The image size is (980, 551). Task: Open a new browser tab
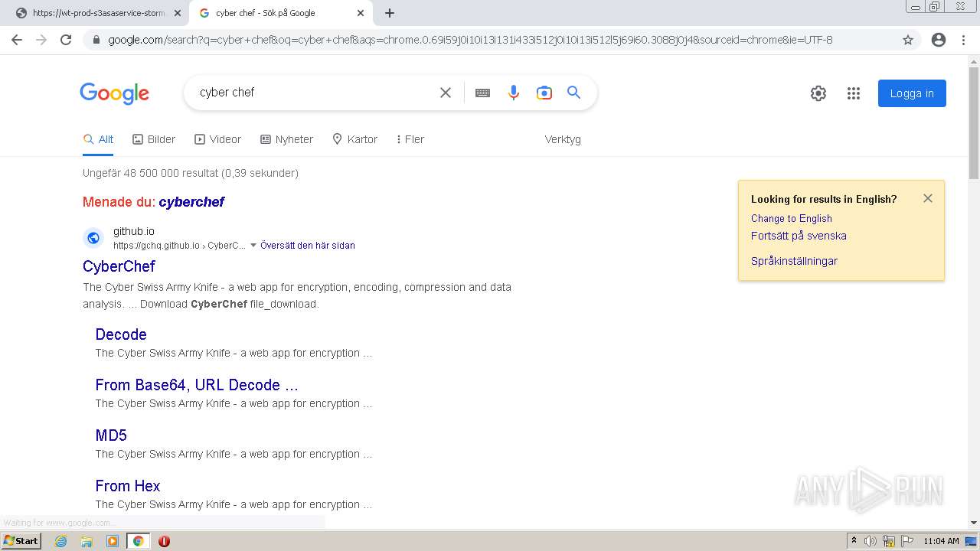click(390, 13)
